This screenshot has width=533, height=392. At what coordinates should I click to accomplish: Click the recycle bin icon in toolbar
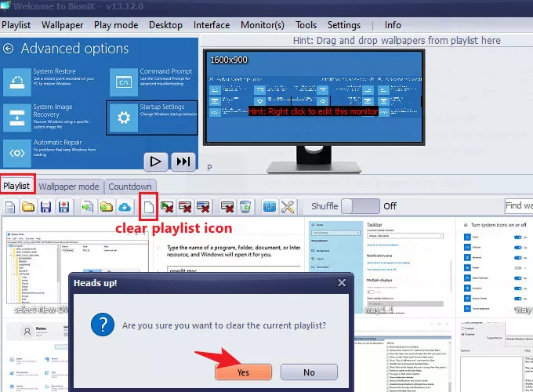(245, 207)
